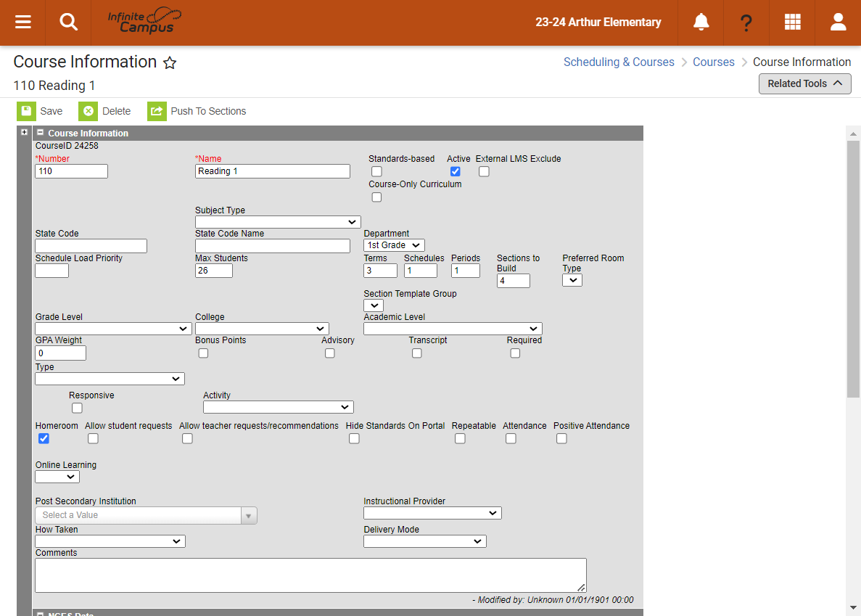861x616 pixels.
Task: Collapse the Course Information section header
Action: [x=40, y=132]
